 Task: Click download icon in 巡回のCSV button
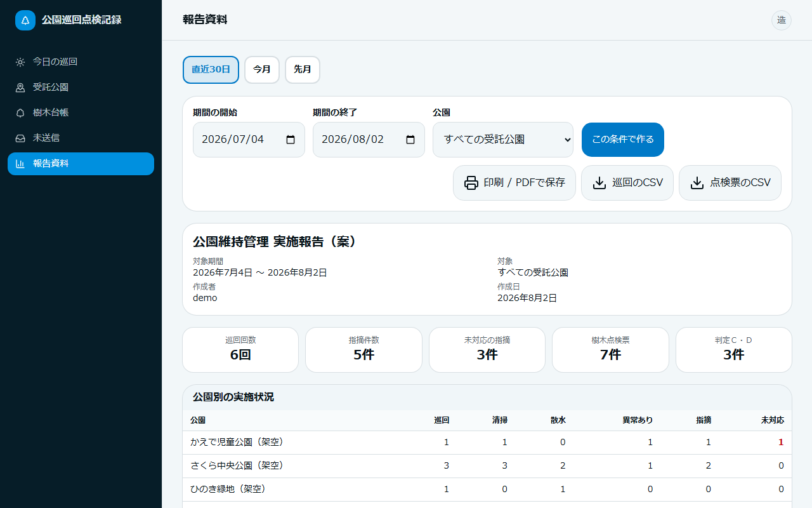tap(599, 183)
